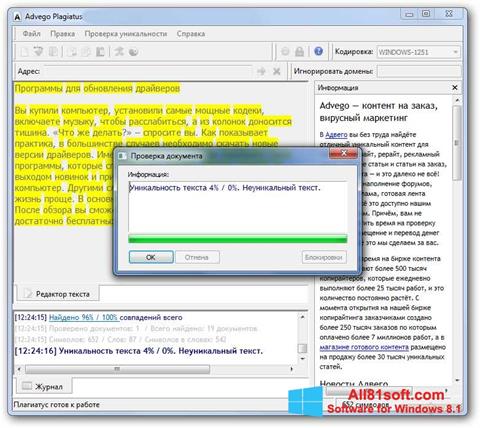Click the new document toolbar icon

tap(25, 52)
